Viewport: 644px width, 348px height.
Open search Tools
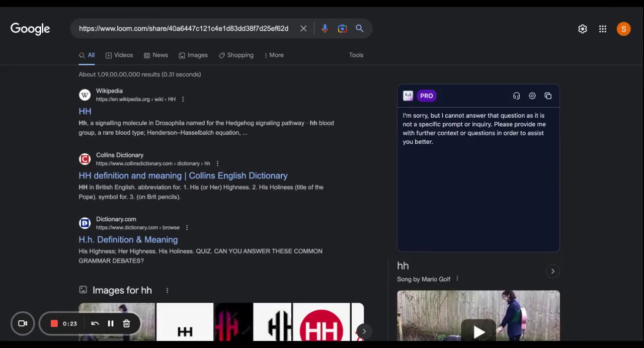356,55
